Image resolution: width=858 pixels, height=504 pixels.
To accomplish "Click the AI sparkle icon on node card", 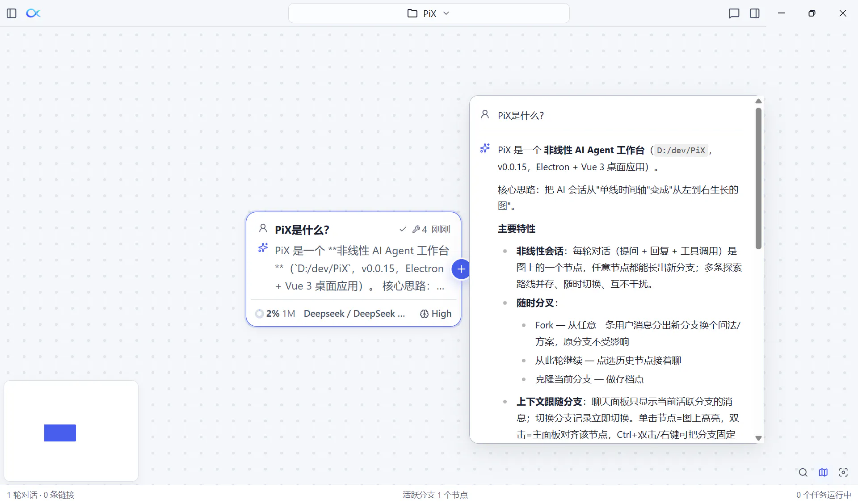I will pos(263,248).
